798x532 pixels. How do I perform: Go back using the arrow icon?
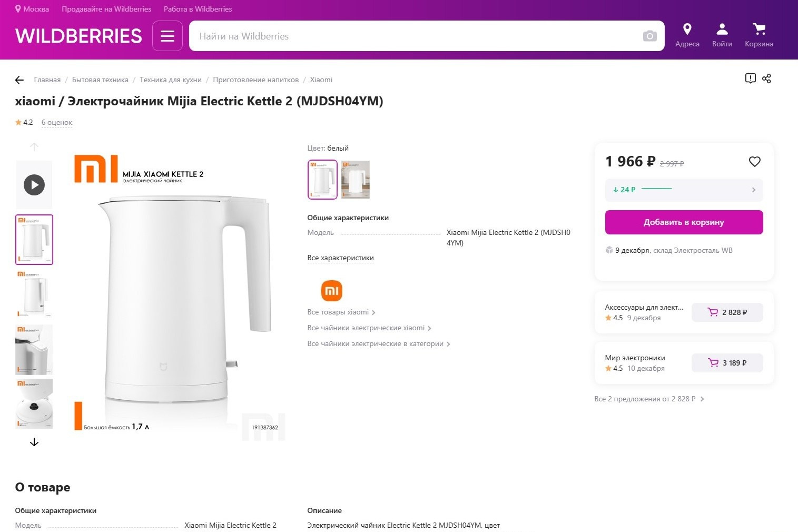(19, 80)
